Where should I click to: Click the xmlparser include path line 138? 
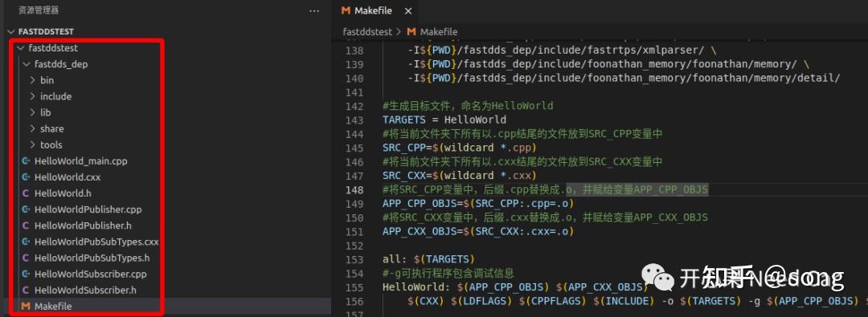click(561, 51)
